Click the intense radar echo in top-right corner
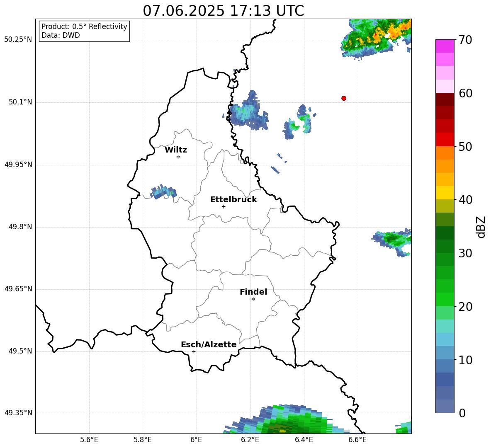This screenshot has width=491, height=448. [x=376, y=39]
